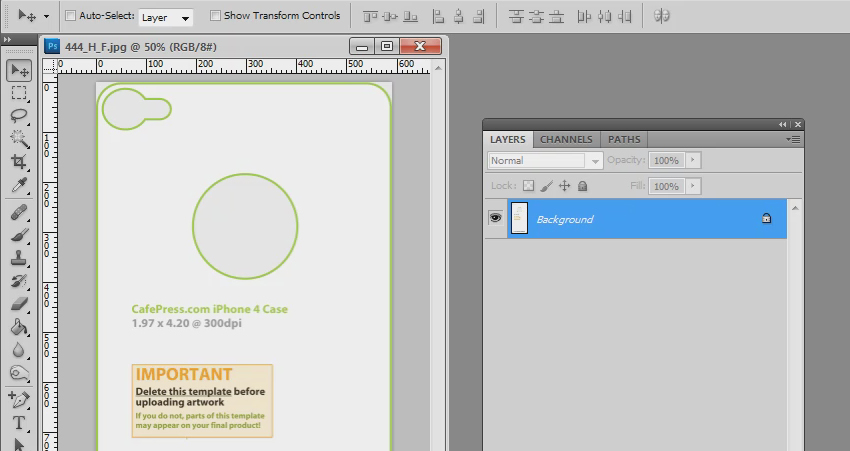Close the Layers panel group
Image resolution: width=850 pixels, height=451 pixels.
[x=798, y=125]
